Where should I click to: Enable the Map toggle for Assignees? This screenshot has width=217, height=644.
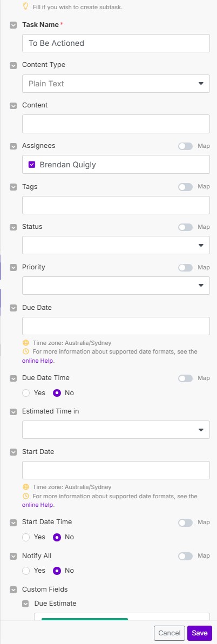185,146
